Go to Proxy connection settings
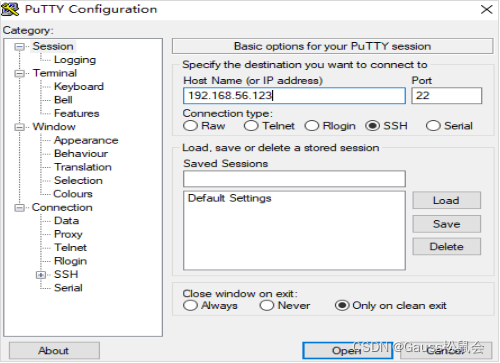The image size is (500, 363). (68, 234)
